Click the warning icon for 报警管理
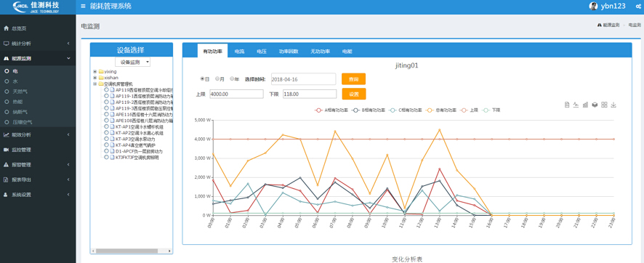 (x=6, y=164)
